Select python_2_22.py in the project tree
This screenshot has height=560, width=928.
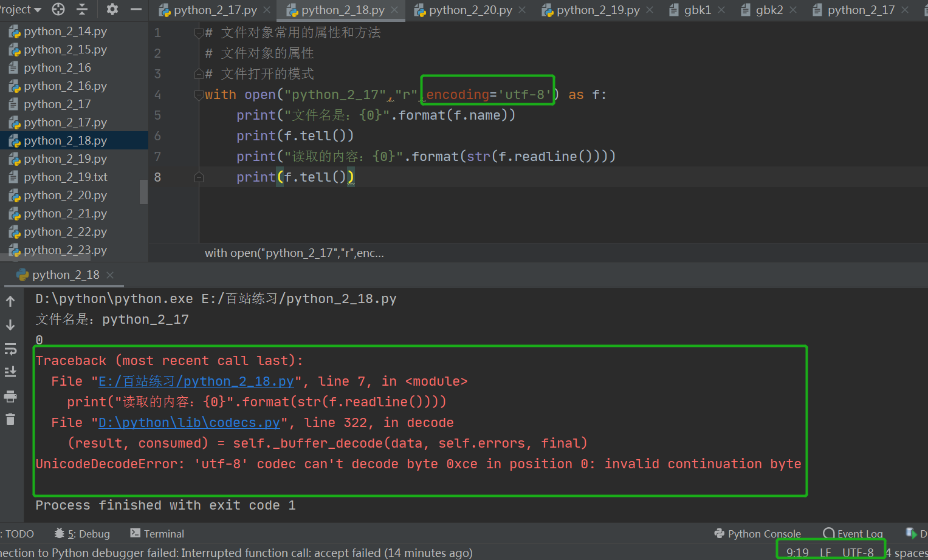click(x=65, y=232)
